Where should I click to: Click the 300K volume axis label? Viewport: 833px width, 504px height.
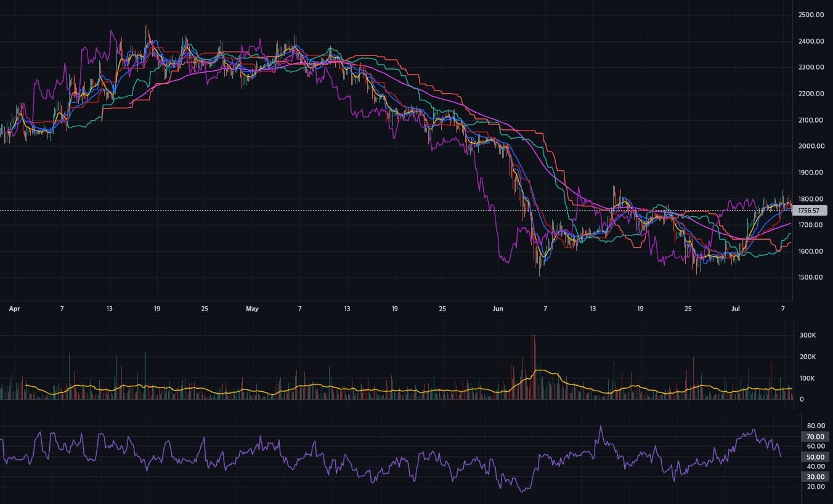[808, 335]
